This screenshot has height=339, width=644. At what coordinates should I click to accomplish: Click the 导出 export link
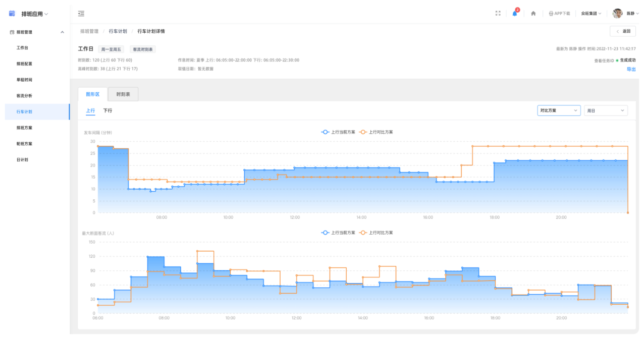631,69
